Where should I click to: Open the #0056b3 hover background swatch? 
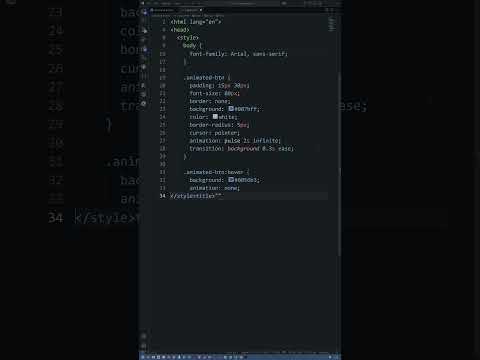231,180
